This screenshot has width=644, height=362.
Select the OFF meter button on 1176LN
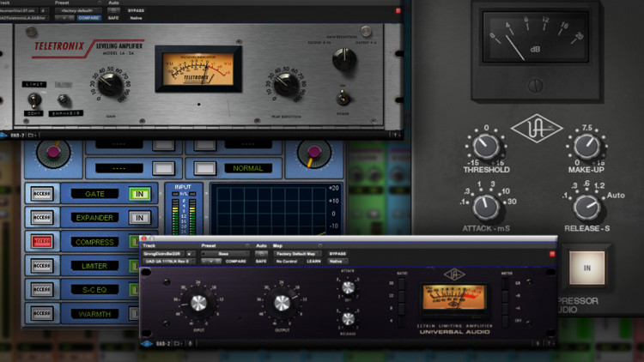click(x=505, y=321)
